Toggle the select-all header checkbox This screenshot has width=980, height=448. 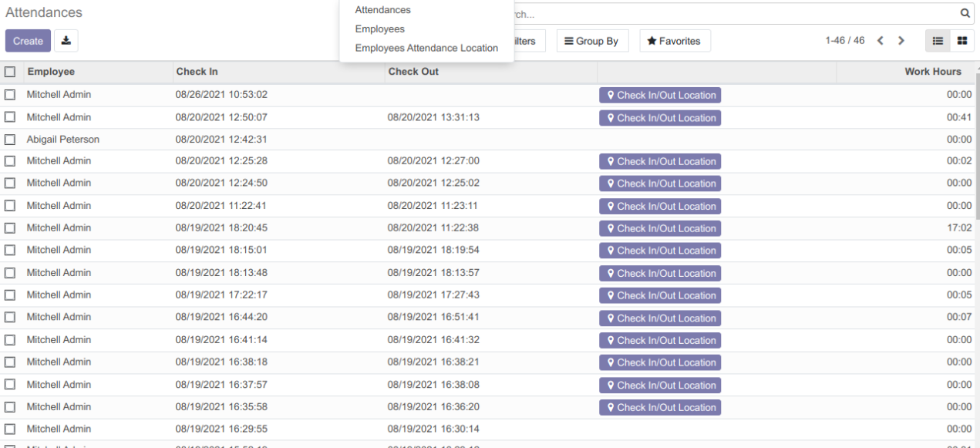click(10, 72)
